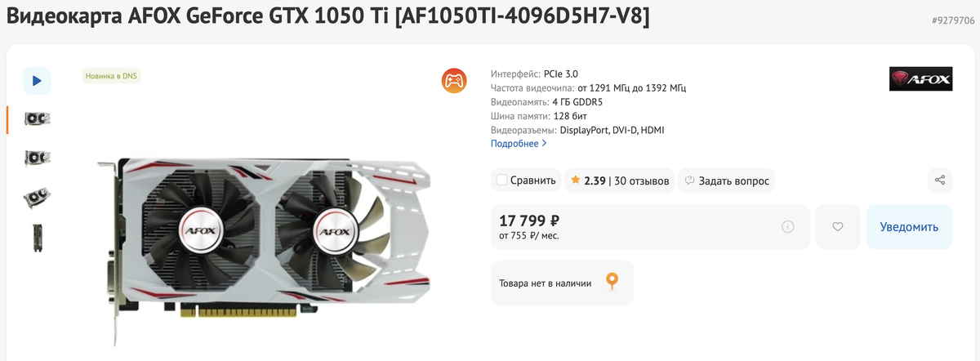980x361 pixels.
Task: Click the share icon button
Action: coord(940,180)
